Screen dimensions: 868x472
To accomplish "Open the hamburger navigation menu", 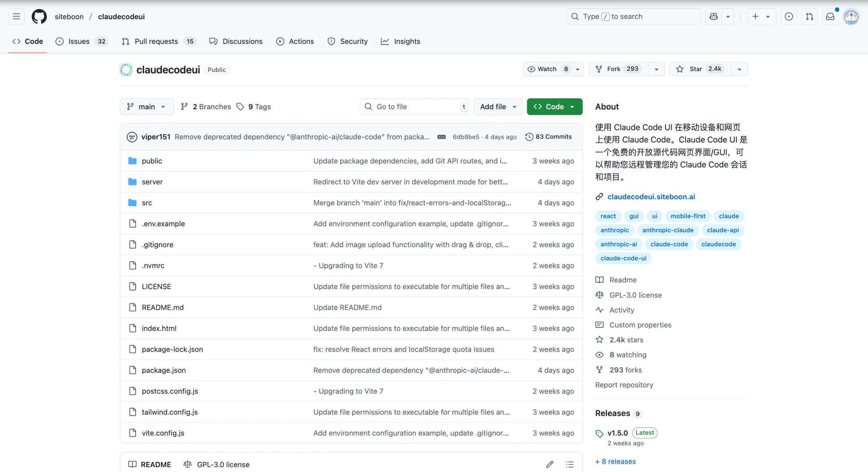I will click(17, 17).
